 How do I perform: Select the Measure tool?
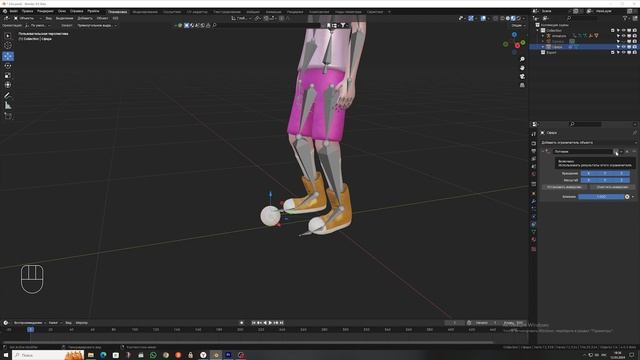[x=8, y=105]
